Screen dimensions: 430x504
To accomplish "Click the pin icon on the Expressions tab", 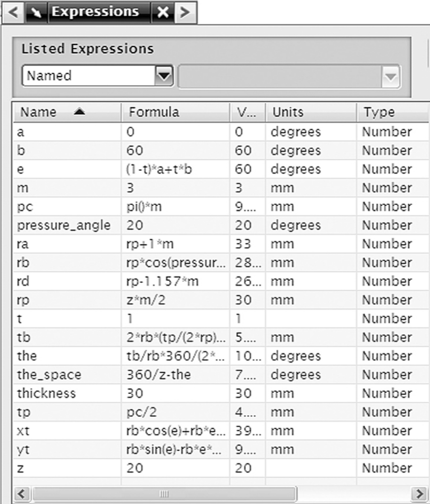I will click(36, 13).
